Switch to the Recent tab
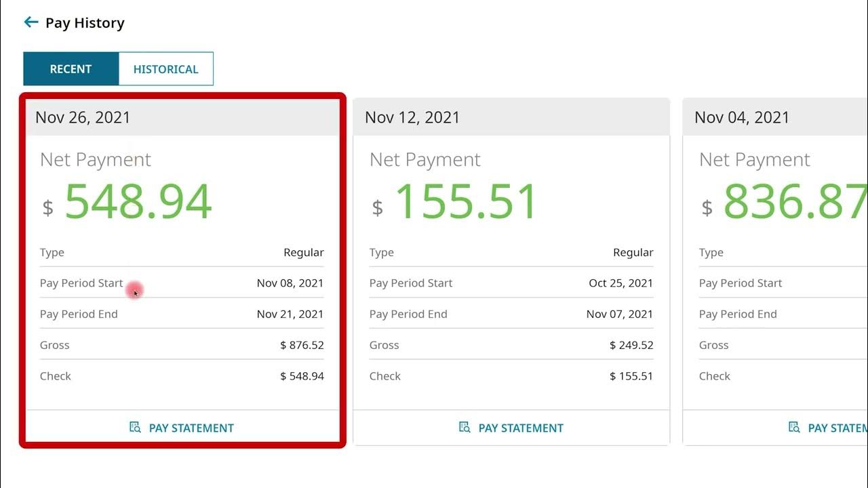This screenshot has width=868, height=488. point(71,69)
